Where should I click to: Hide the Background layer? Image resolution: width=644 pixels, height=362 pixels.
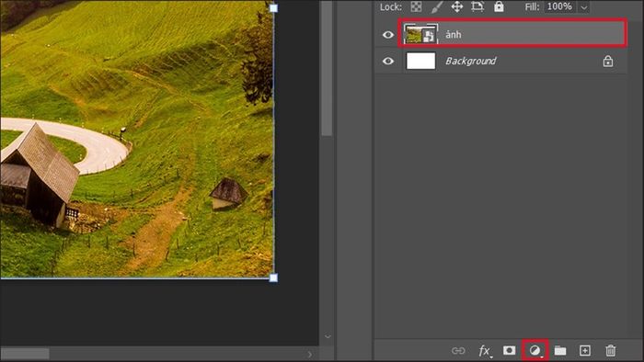point(387,61)
